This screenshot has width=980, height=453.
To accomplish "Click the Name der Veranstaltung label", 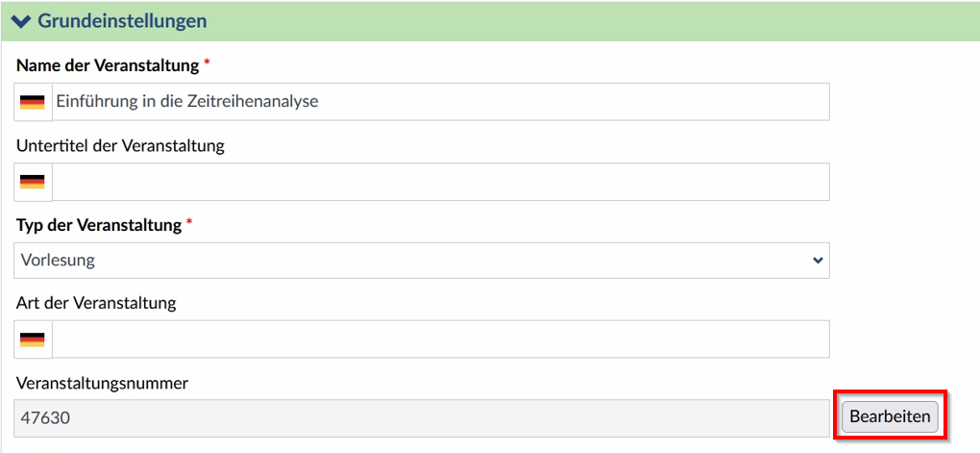I will point(107,65).
